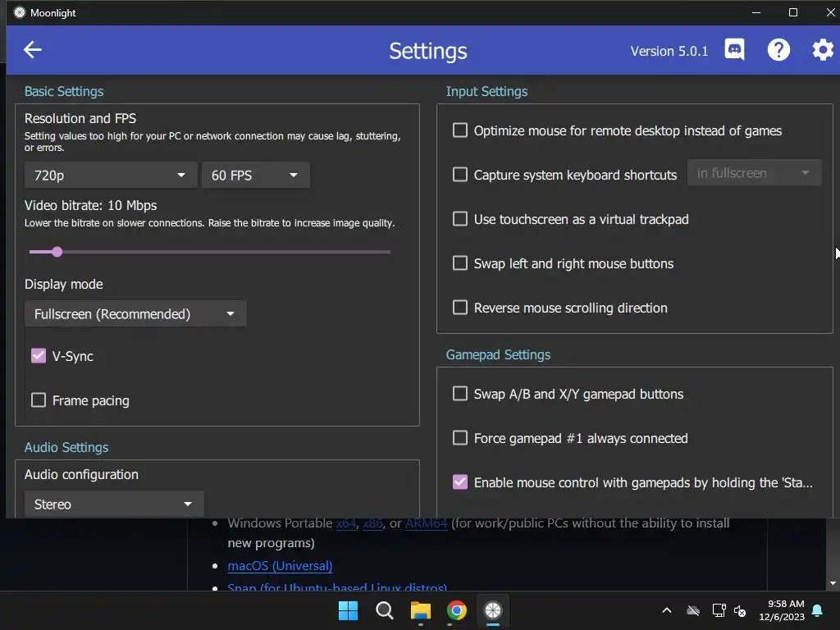Click the 'Video bitrate: 10 Mbps' label
This screenshot has height=630, width=840.
(x=90, y=205)
